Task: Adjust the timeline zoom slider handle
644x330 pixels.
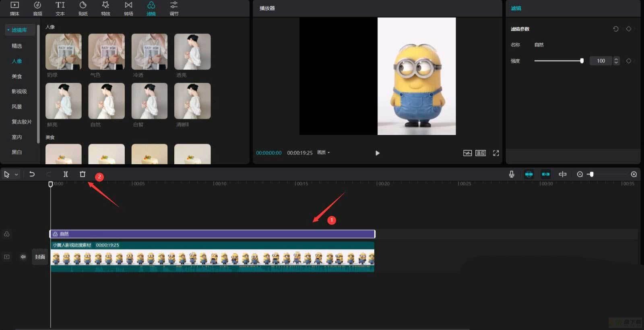Action: point(591,174)
